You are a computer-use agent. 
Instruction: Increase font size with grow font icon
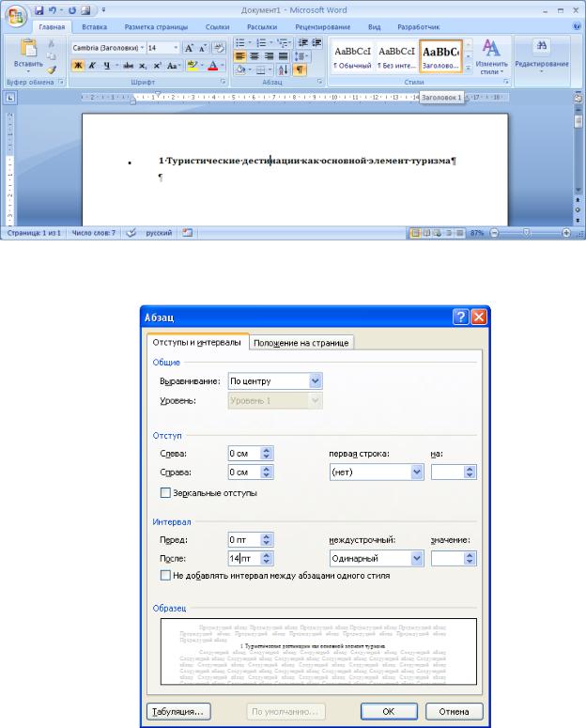[x=189, y=48]
